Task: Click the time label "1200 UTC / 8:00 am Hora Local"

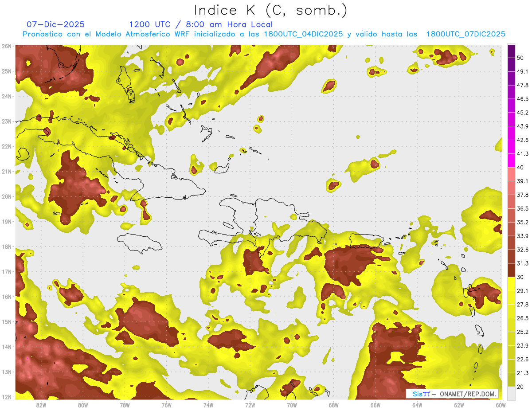Action: coord(201,24)
